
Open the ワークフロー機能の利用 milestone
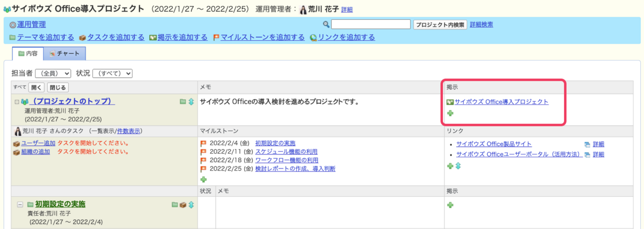coord(287,160)
